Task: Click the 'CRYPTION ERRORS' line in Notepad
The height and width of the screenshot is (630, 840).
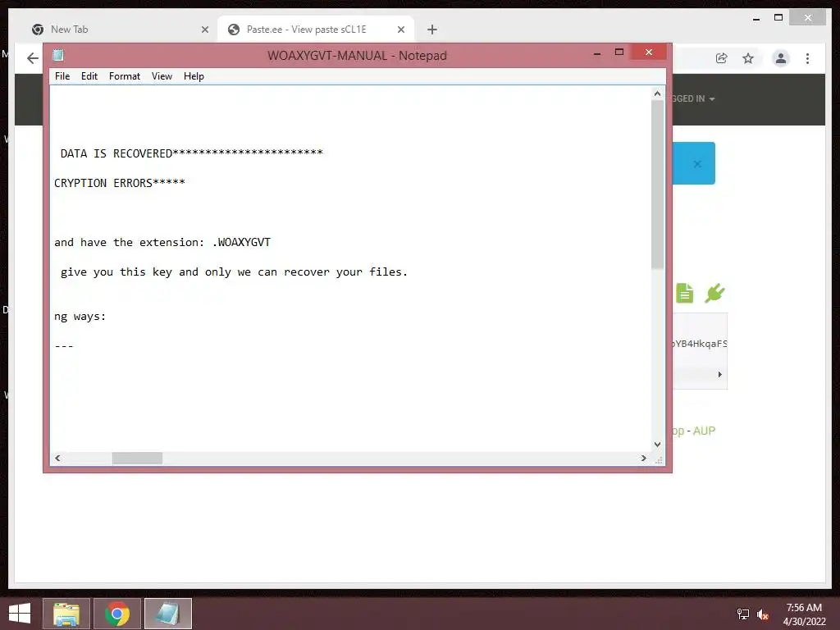Action: click(120, 183)
